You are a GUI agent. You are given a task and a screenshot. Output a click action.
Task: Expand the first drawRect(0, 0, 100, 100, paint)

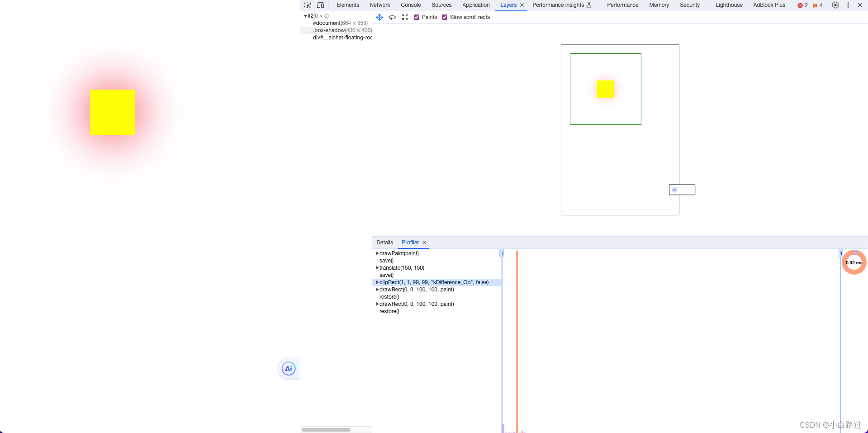pos(377,290)
